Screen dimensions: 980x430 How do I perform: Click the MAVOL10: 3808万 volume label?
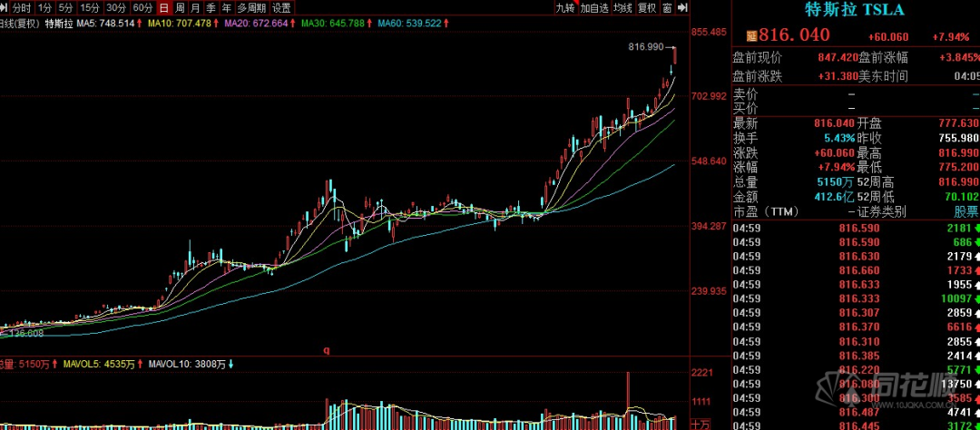point(191,364)
